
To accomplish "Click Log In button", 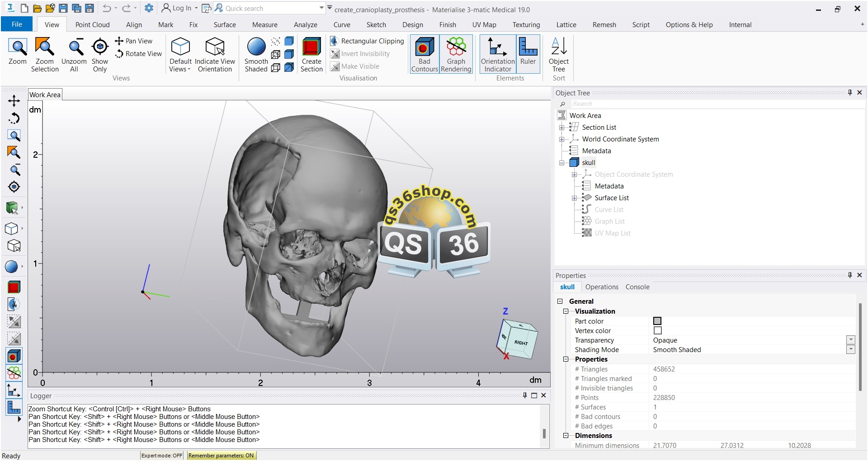I will point(180,8).
